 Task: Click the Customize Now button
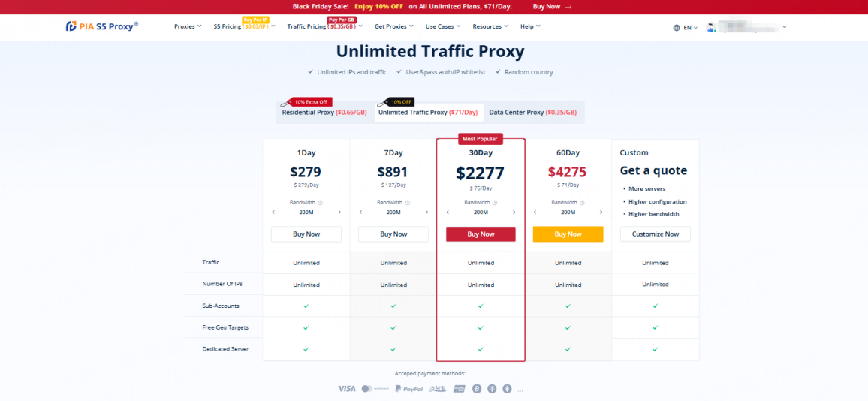click(655, 234)
